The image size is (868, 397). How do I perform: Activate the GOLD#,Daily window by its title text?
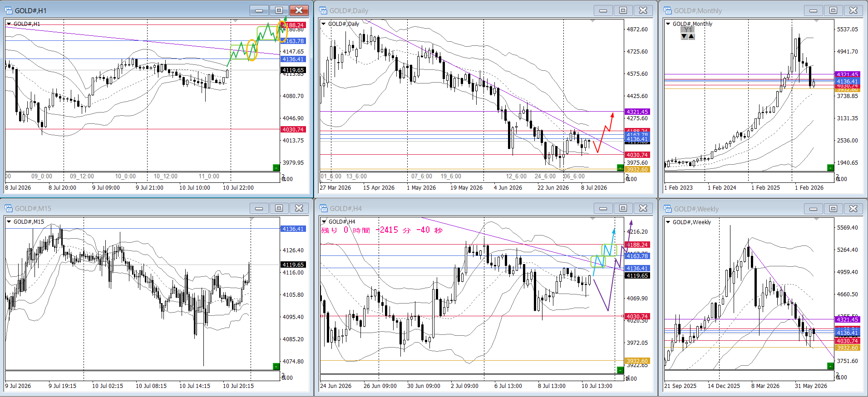click(349, 11)
